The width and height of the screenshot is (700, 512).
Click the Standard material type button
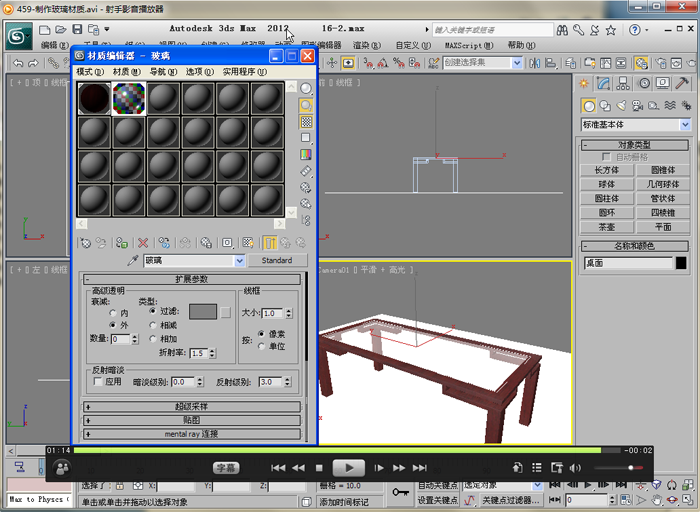(x=277, y=261)
